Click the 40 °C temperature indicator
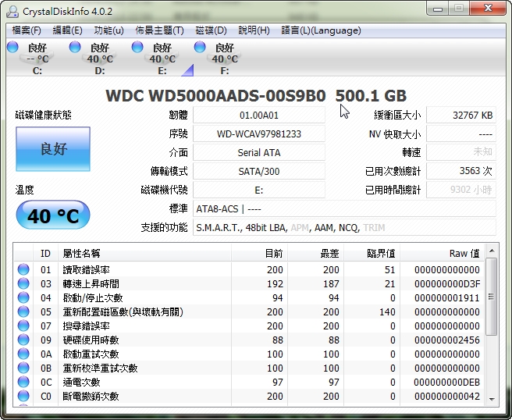 [53, 215]
